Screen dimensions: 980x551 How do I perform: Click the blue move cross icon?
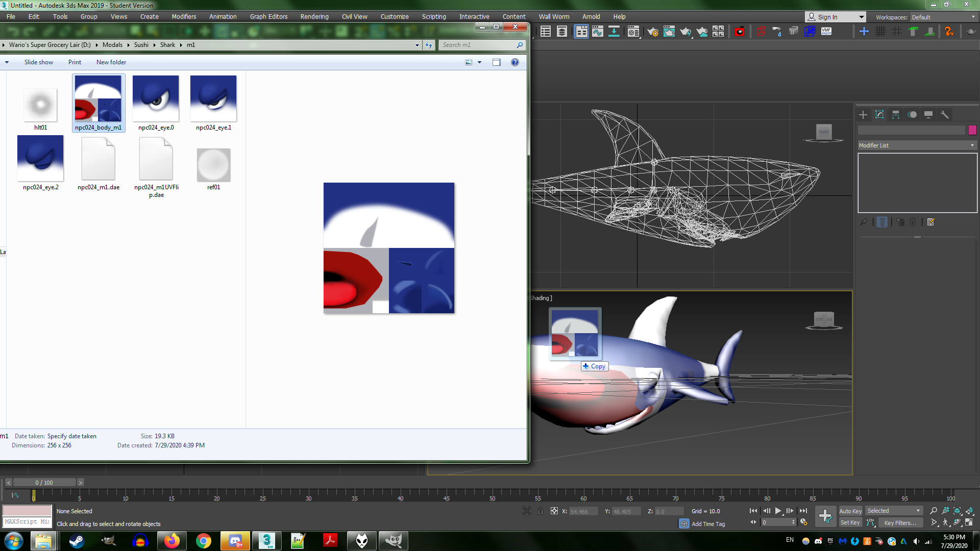864,32
